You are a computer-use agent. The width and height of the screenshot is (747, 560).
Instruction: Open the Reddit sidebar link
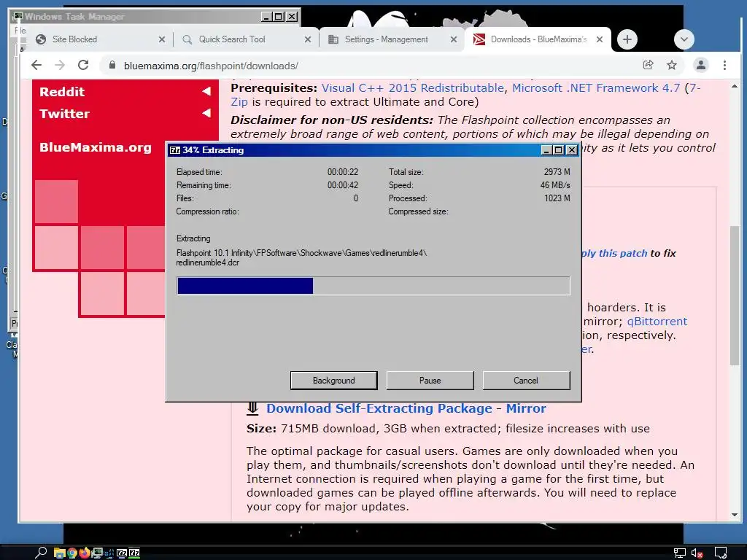pos(62,91)
